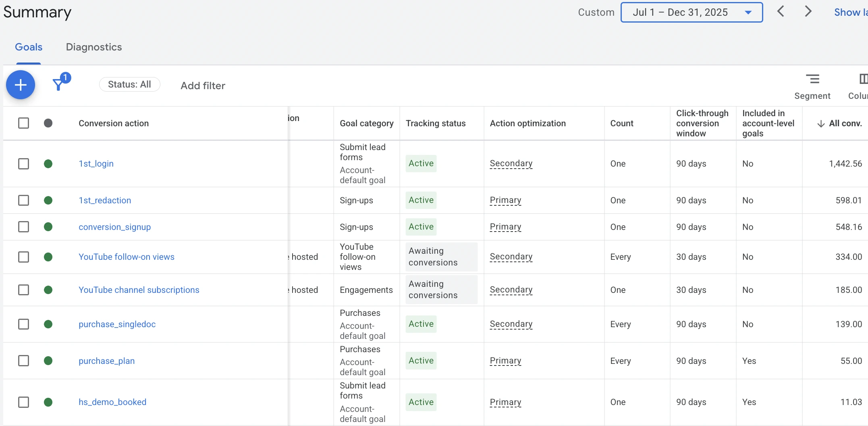Check the purchase_singledoc row checkbox

coord(24,324)
